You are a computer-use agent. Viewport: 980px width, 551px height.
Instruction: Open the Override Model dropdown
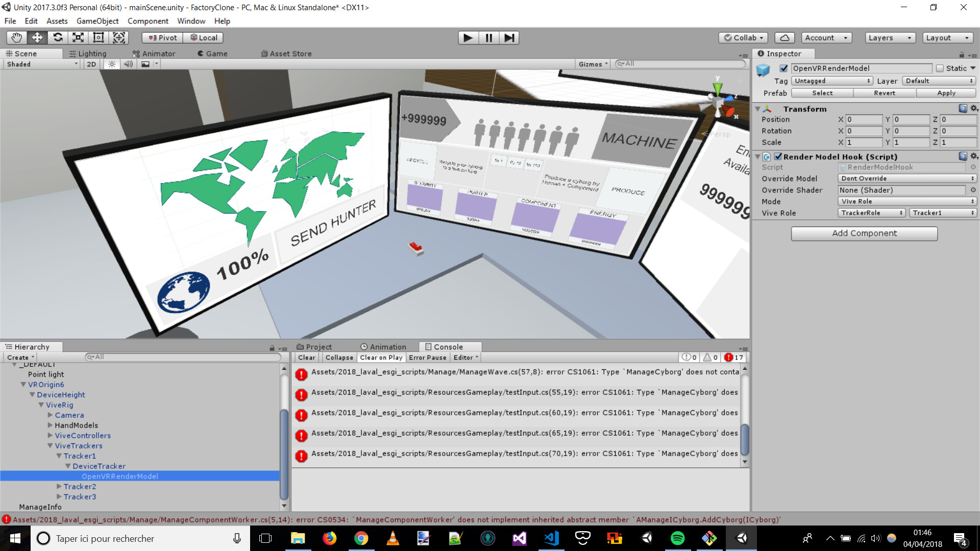click(x=907, y=179)
